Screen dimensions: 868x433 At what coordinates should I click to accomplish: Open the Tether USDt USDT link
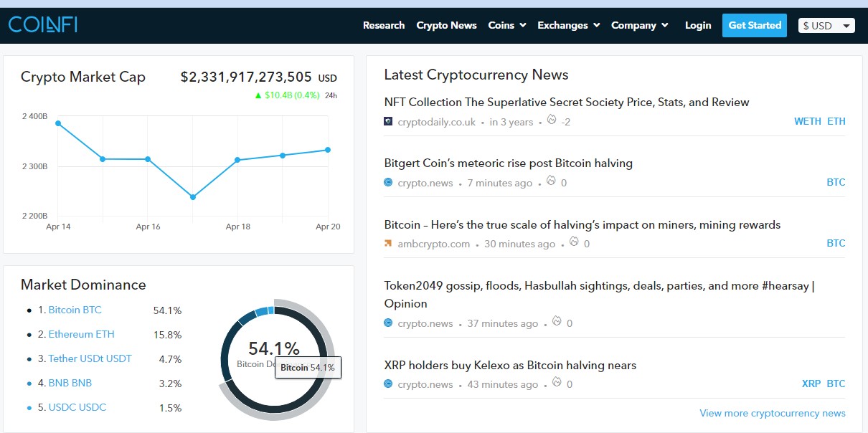90,358
